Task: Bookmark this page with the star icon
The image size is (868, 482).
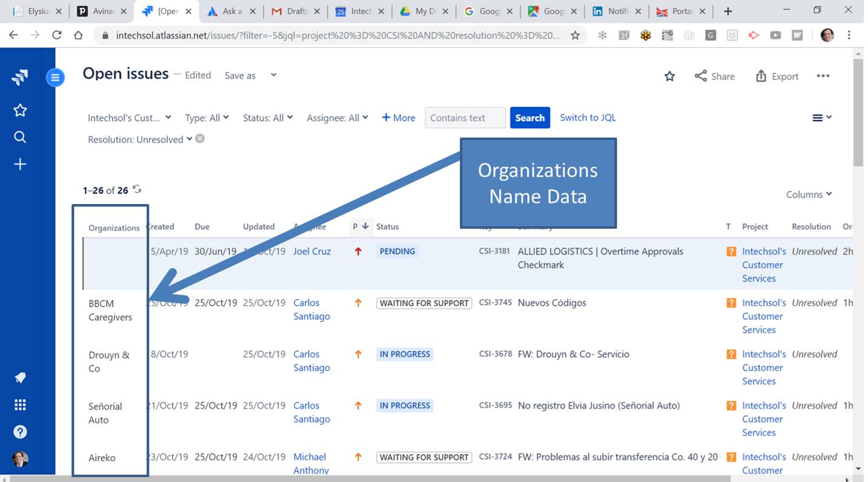Action: [575, 36]
